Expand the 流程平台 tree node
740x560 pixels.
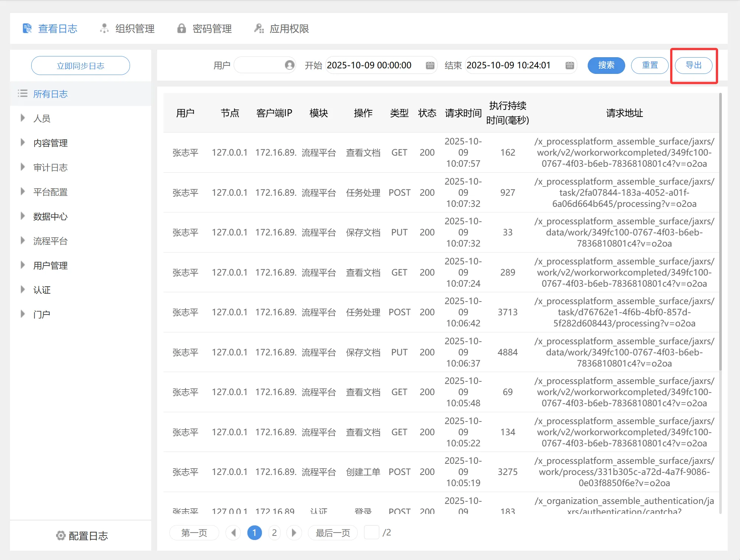23,241
